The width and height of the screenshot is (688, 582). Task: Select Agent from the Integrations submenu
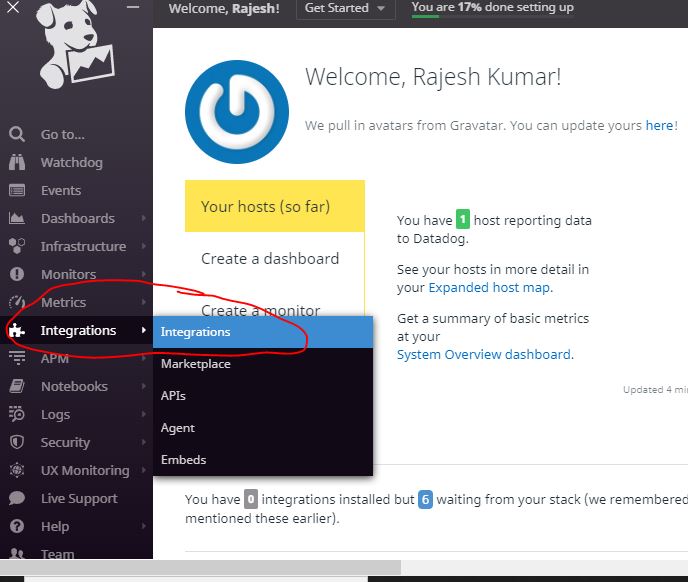click(x=178, y=428)
